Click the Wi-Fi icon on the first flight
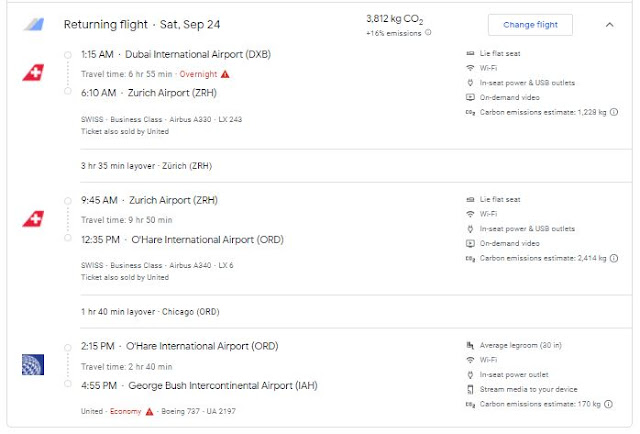Screen dimensions: 640x434 (x=470, y=68)
